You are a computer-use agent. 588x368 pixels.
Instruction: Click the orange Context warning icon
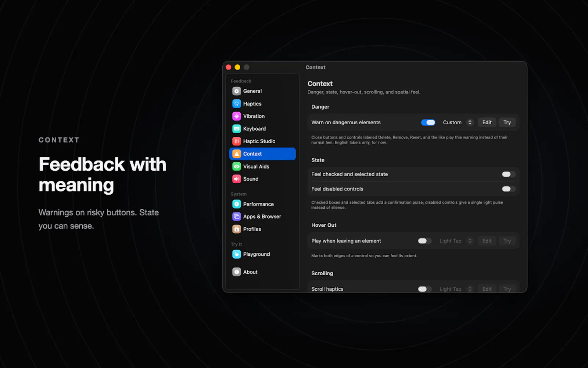(237, 154)
